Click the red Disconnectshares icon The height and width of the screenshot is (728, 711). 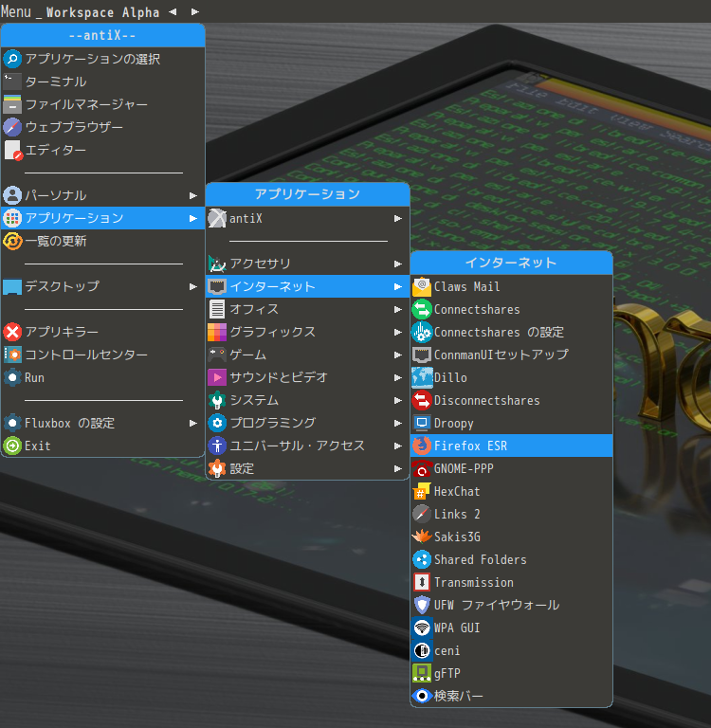(x=422, y=400)
